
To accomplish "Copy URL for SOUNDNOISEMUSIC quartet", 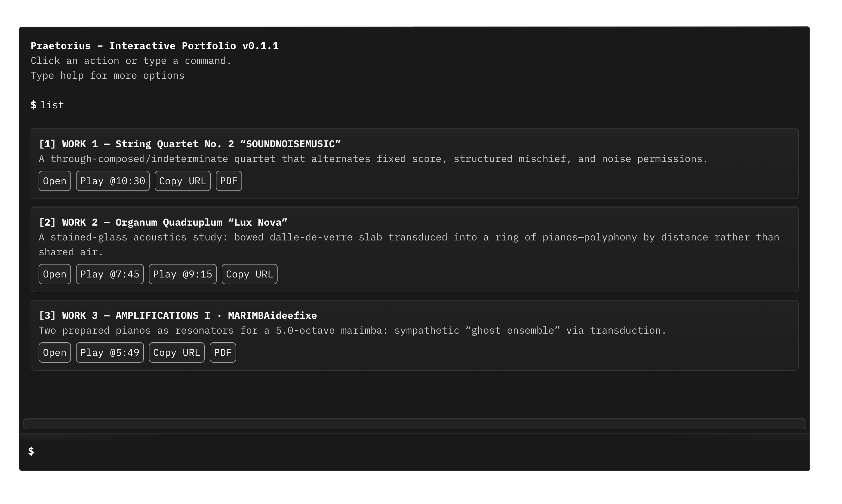I will click(x=182, y=181).
